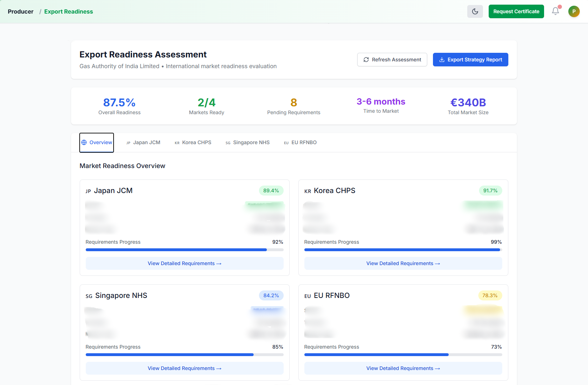Click the download icon on Export Strategy Report
Viewport: 588px width, 385px height.
pos(442,60)
